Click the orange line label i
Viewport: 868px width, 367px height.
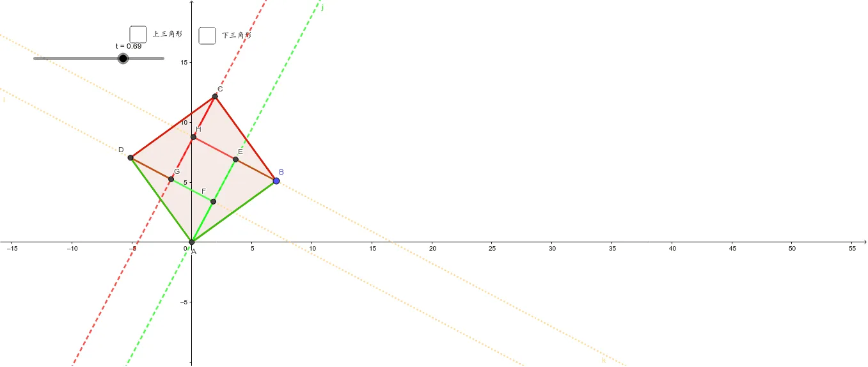tap(4, 100)
